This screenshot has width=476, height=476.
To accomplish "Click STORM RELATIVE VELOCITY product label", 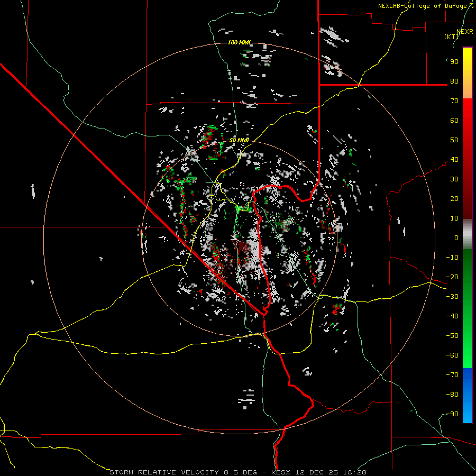I will [164, 472].
